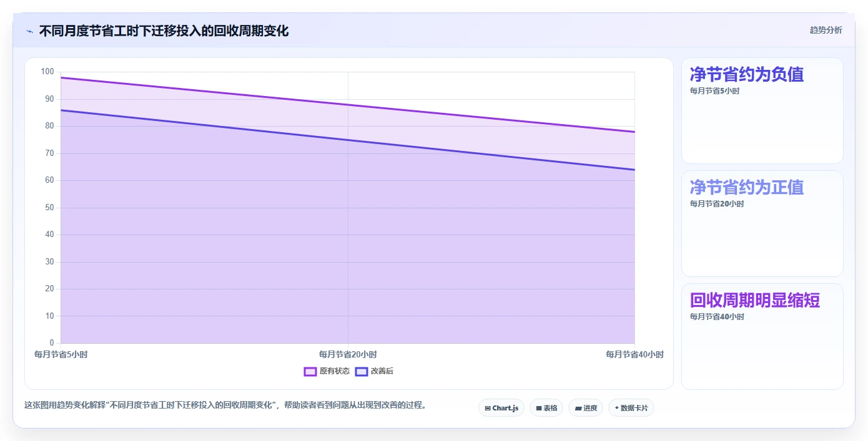
Task: Click the 每月节省40小时 x-axis label
Action: (634, 354)
